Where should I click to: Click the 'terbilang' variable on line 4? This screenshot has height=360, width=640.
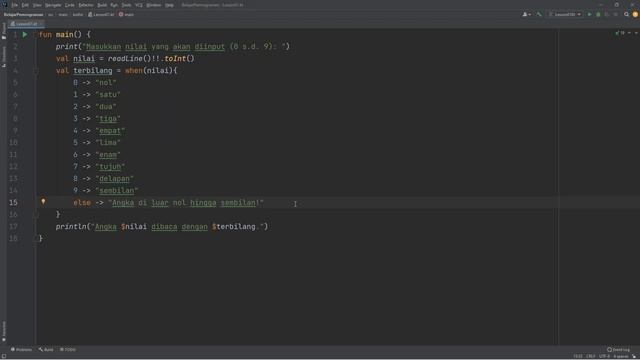[x=93, y=71]
